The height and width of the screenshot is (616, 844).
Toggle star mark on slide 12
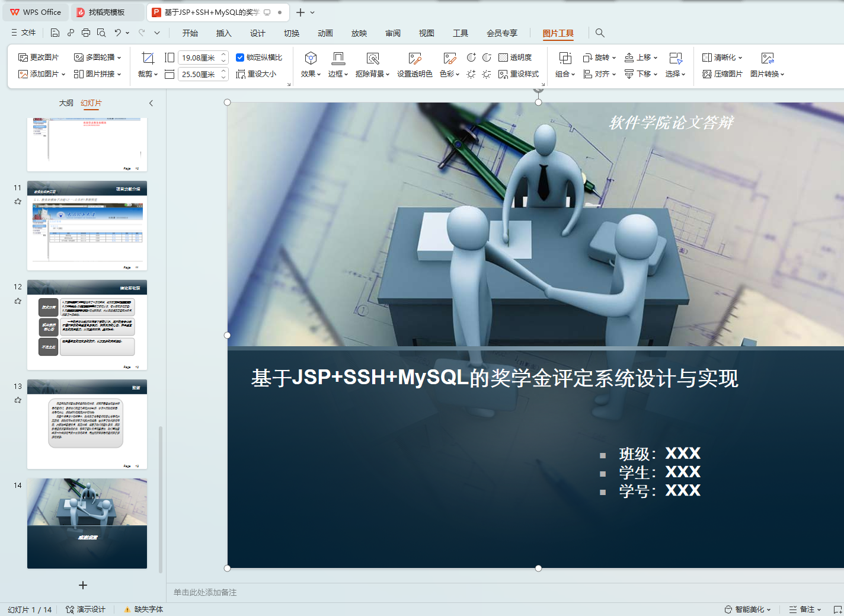coord(18,301)
